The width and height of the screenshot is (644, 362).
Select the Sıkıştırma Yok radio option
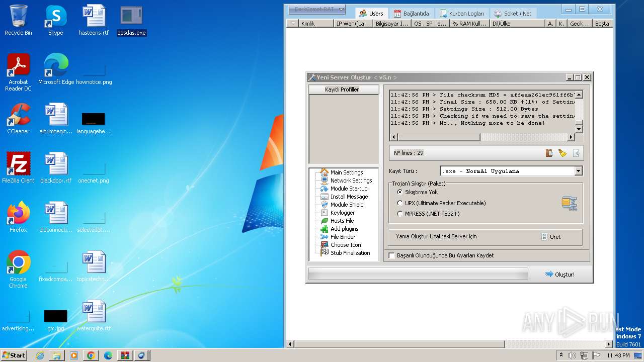pyautogui.click(x=400, y=192)
